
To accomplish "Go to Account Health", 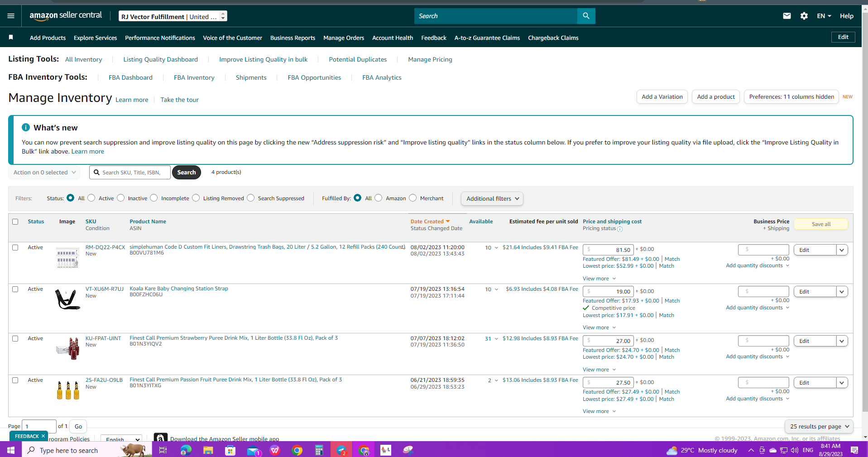I will [393, 38].
